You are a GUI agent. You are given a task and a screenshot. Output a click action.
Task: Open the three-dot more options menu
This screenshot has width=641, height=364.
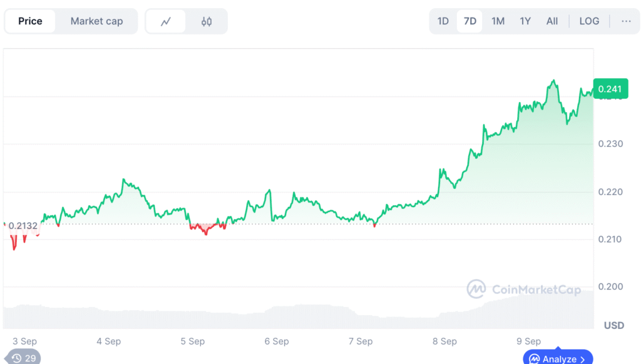point(626,21)
